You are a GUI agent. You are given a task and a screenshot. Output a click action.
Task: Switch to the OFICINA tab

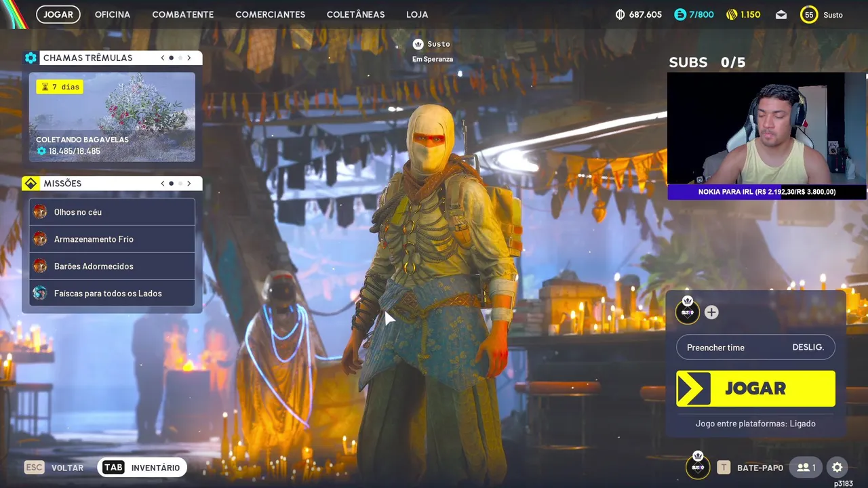coord(113,14)
